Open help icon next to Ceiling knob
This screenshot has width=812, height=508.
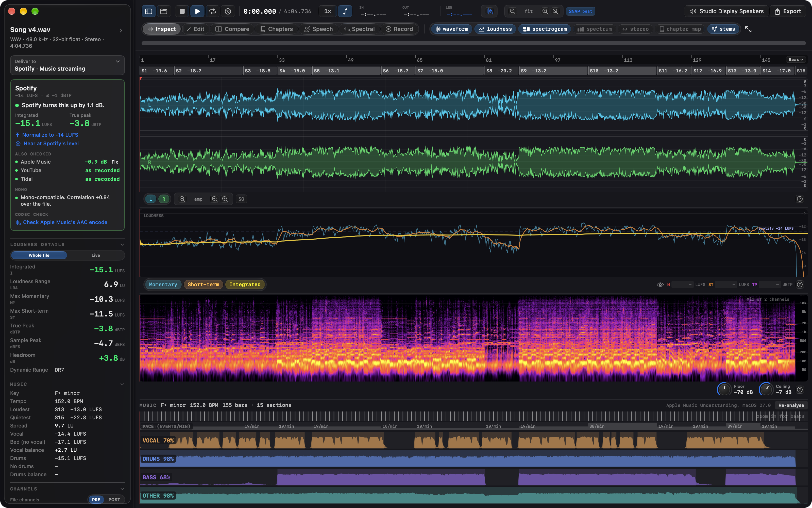coord(800,390)
